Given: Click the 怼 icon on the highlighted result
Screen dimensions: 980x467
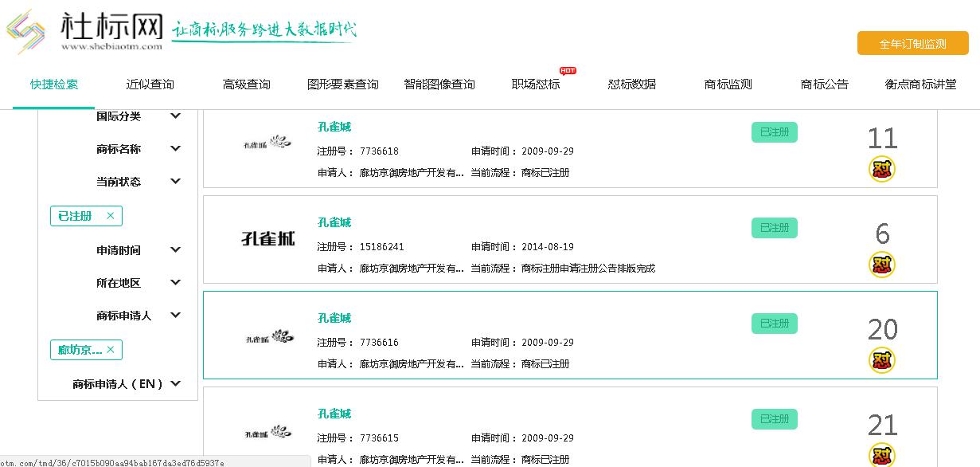Looking at the screenshot, I should (882, 360).
